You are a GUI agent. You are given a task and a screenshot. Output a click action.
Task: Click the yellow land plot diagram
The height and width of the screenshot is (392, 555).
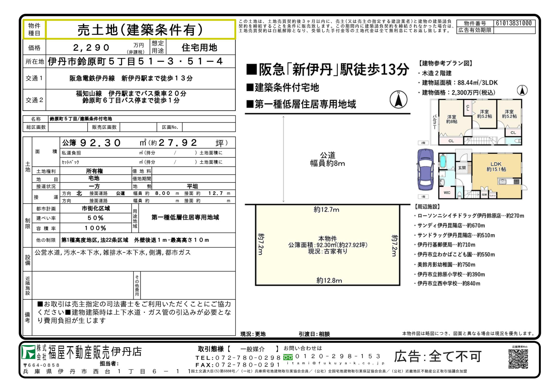coord(327,245)
